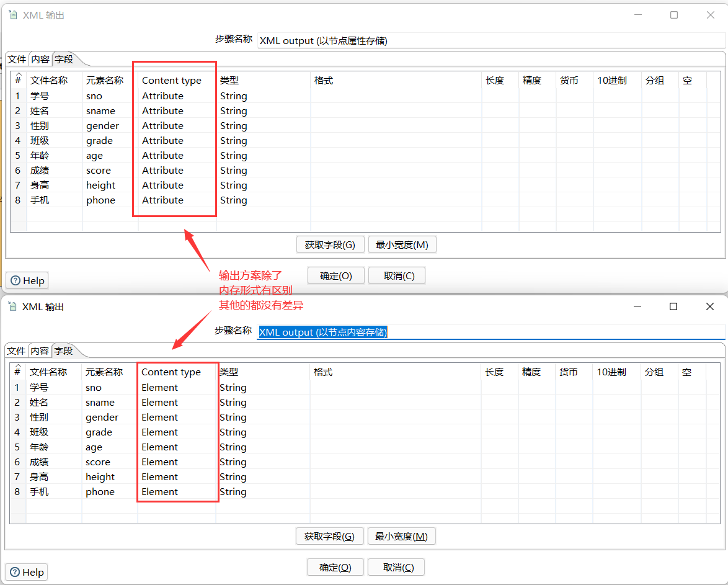The width and height of the screenshot is (728, 585).
Task: Select Attribute cell in gender row
Action: click(177, 125)
